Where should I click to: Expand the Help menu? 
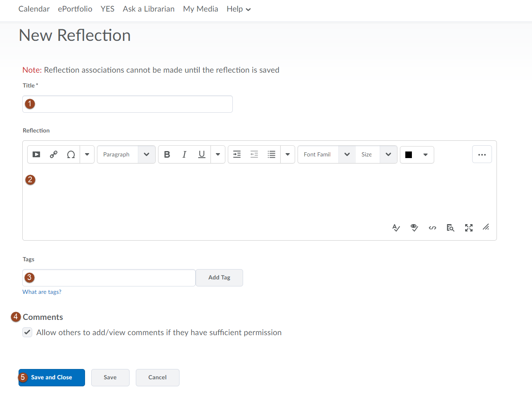(239, 9)
